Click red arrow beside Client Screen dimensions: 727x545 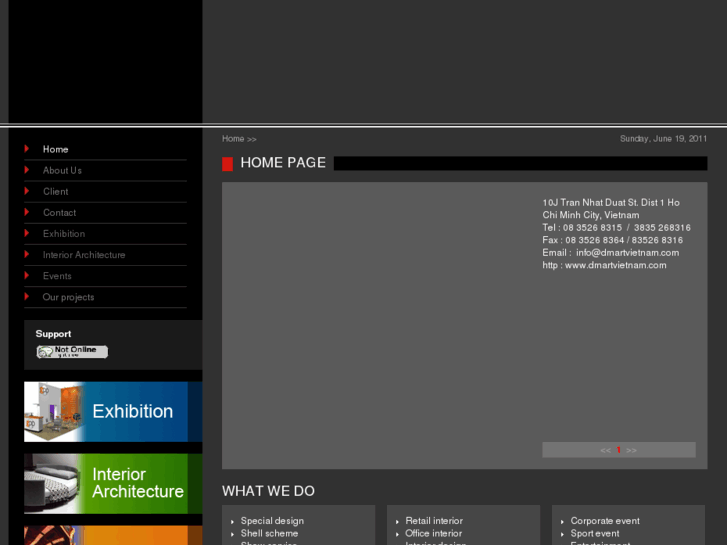26,191
